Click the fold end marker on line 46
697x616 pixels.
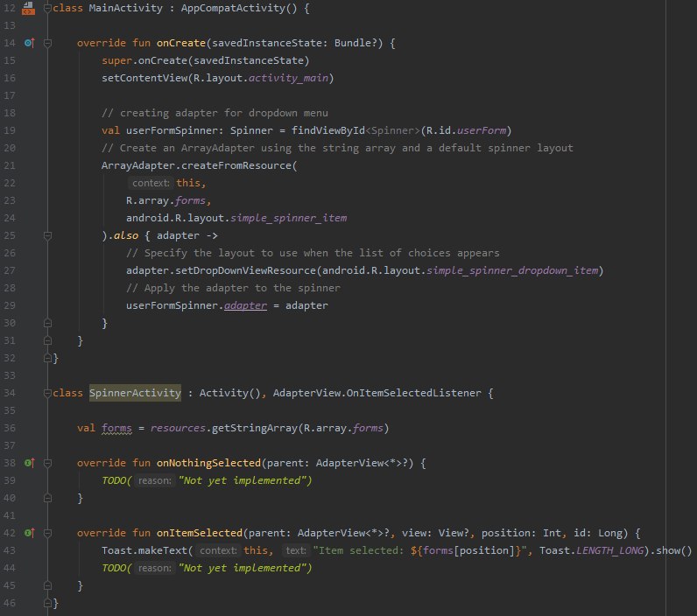coord(47,603)
